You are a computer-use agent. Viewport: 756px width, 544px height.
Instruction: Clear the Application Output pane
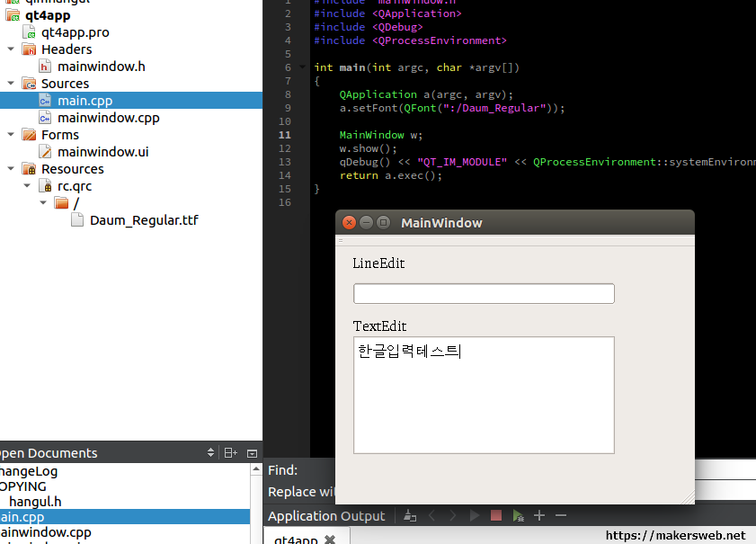pyautogui.click(x=410, y=515)
